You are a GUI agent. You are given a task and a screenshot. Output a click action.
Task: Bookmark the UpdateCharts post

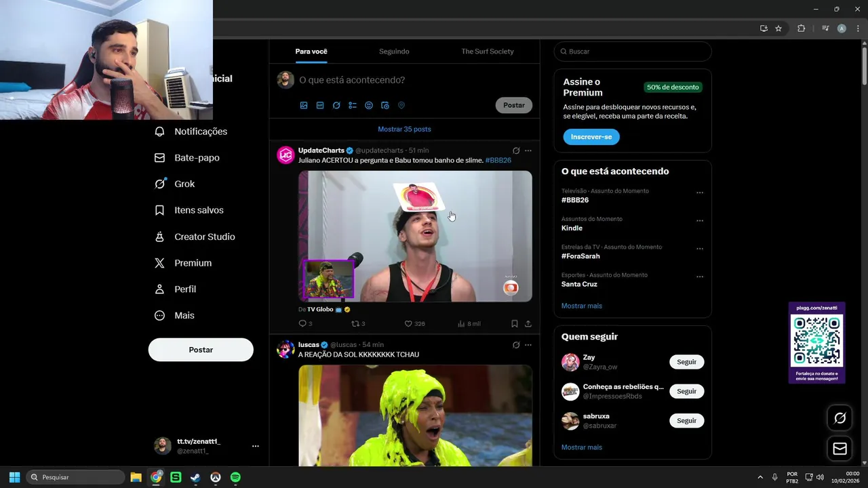point(515,324)
